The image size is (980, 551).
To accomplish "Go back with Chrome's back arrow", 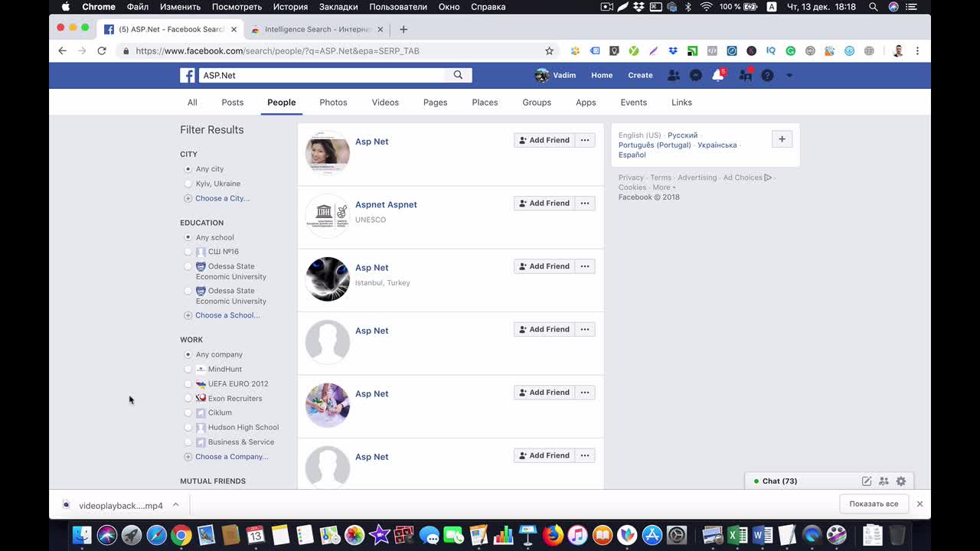I will [62, 51].
